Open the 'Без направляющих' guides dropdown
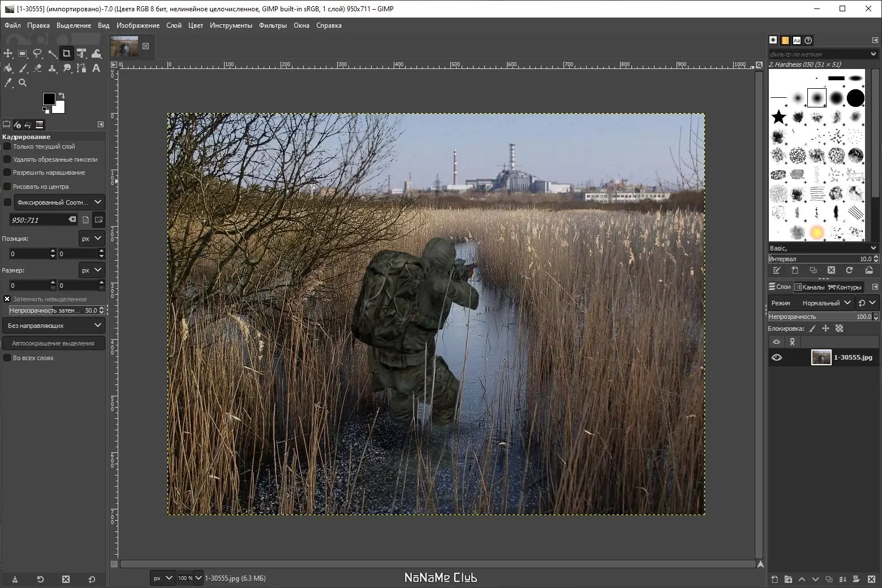The width and height of the screenshot is (882, 588). 54,326
